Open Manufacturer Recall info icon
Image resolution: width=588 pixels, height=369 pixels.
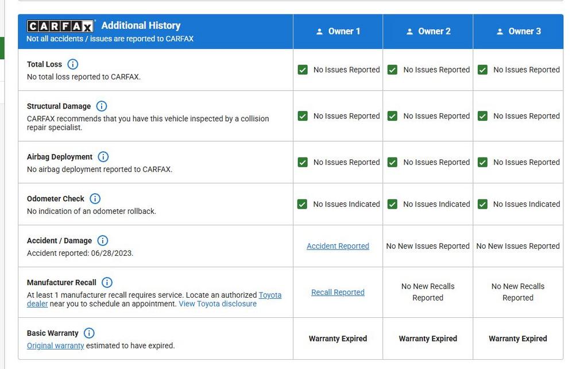(107, 283)
